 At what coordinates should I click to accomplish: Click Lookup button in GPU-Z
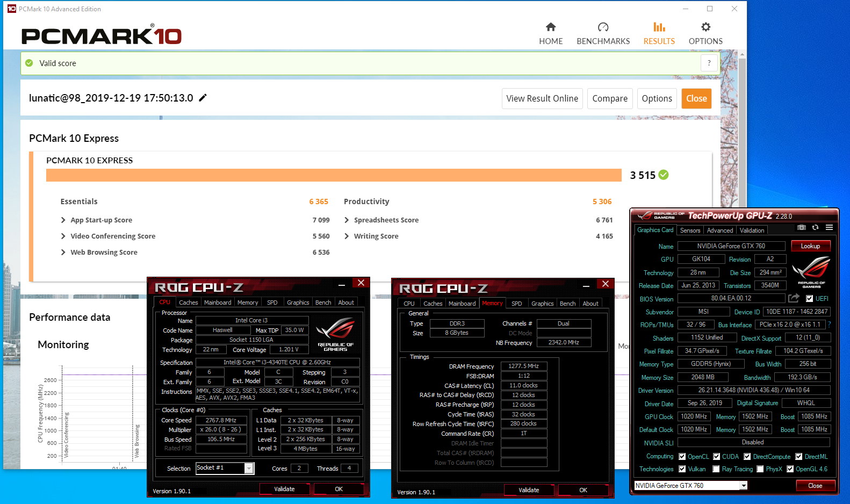[810, 246]
